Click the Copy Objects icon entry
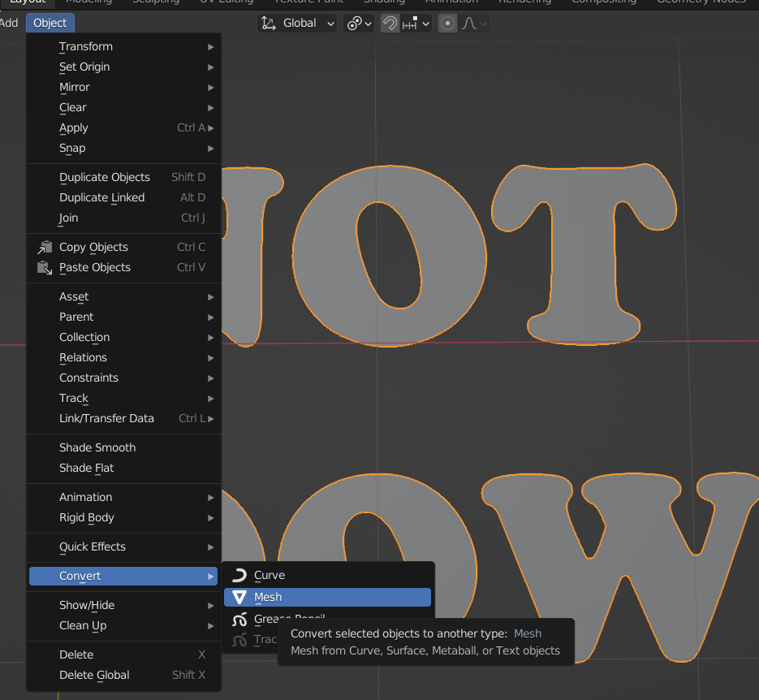The width and height of the screenshot is (759, 700). tap(123, 247)
